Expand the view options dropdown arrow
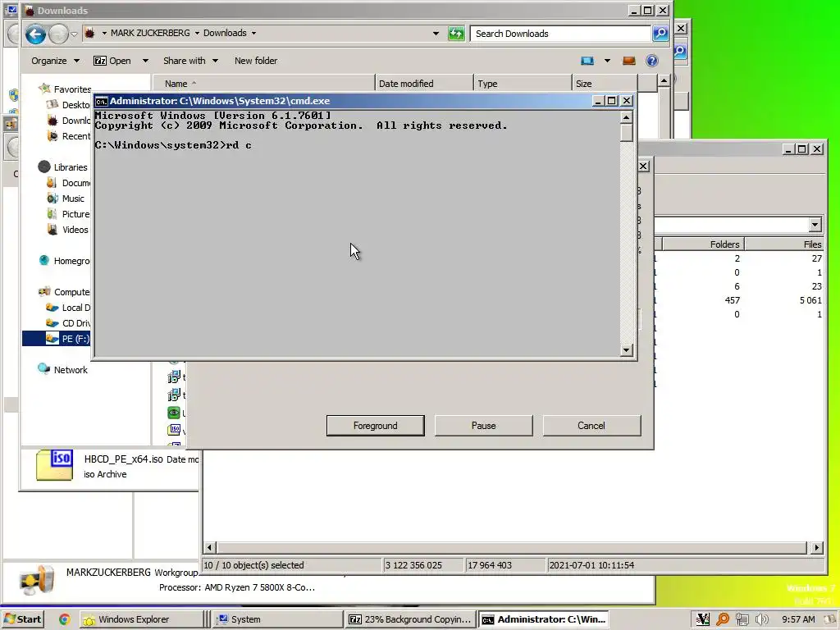This screenshot has width=840, height=630. 607,61
